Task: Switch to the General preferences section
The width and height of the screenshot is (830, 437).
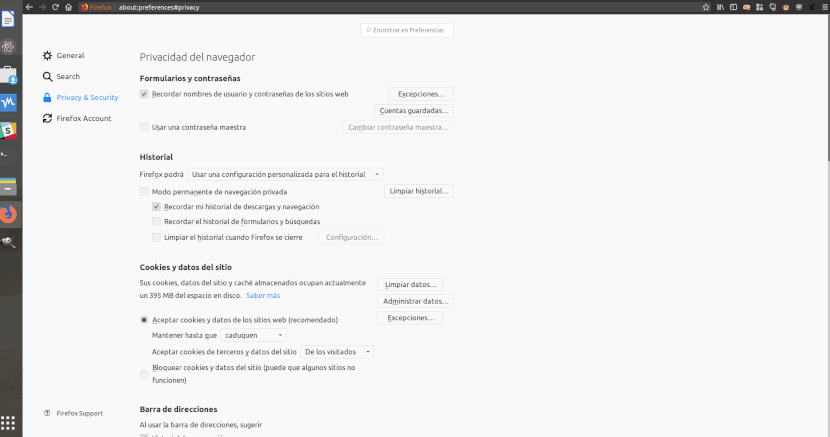Action: tap(70, 56)
